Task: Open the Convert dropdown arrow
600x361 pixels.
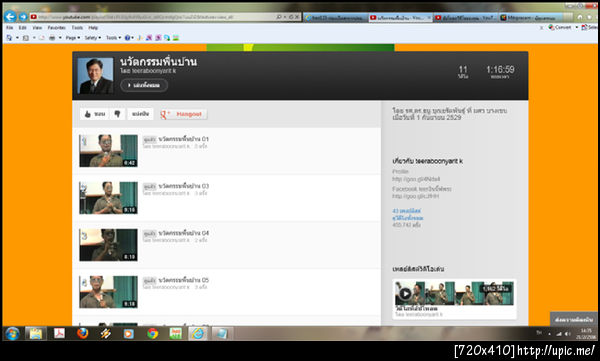Action: point(577,27)
